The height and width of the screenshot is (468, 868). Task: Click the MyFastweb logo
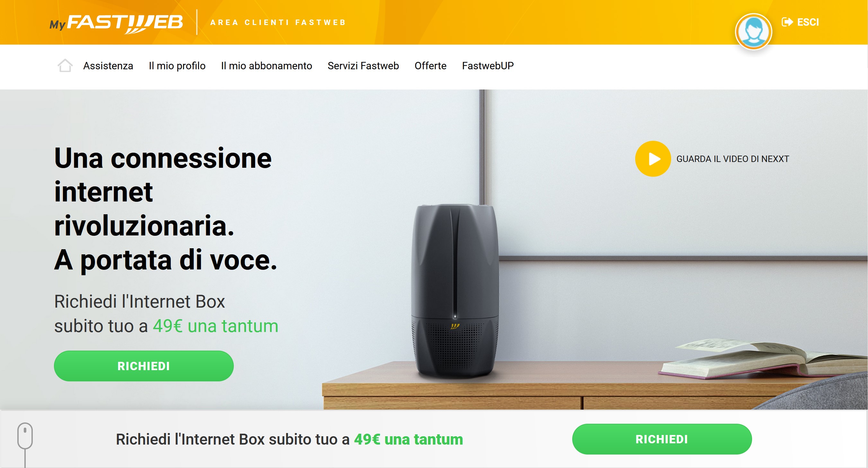coord(116,23)
